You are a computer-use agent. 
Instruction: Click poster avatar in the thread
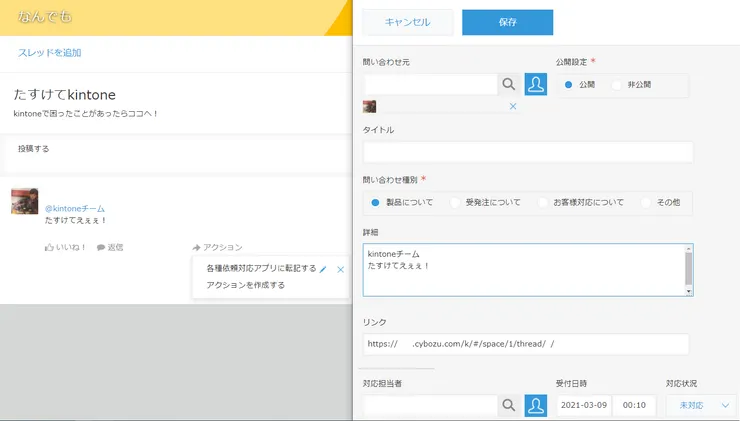tap(25, 201)
